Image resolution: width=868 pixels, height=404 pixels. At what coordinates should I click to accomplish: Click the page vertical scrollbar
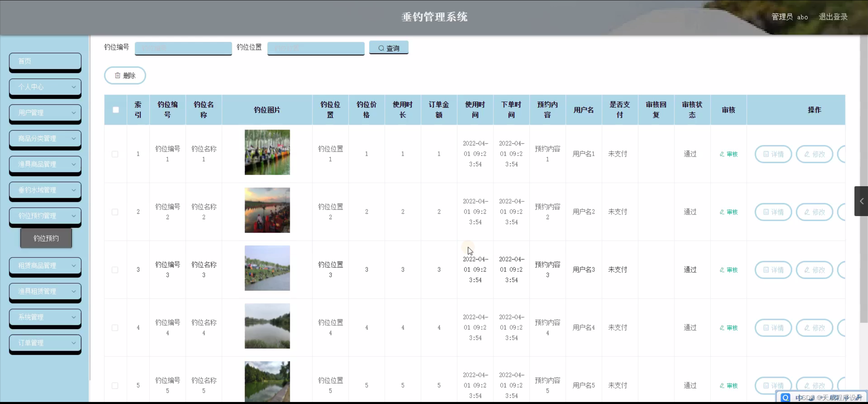[864, 180]
